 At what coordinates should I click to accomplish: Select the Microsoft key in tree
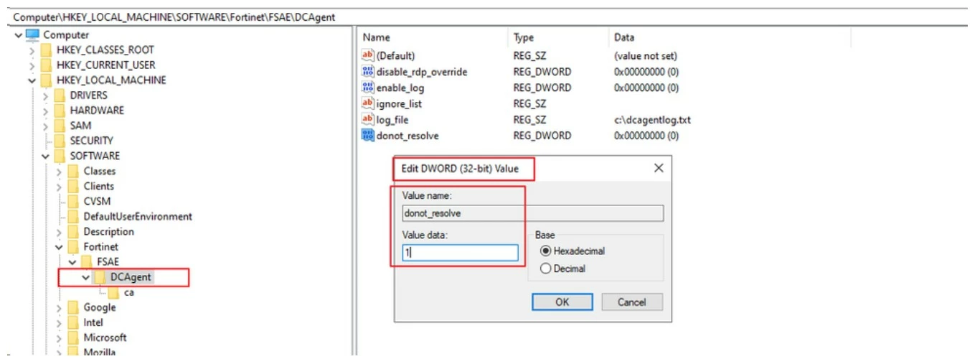(x=105, y=337)
